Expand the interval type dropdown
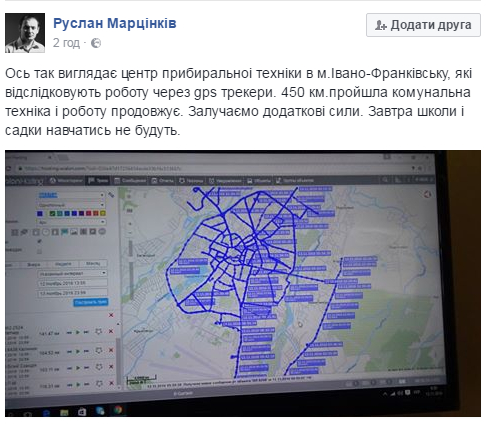The height and width of the screenshot is (430, 486). pyautogui.click(x=72, y=273)
